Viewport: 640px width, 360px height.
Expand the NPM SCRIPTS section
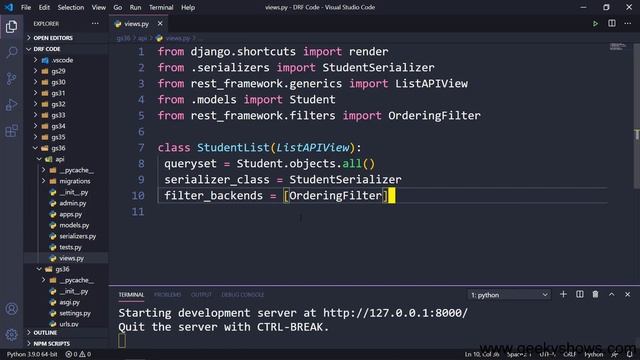51,343
